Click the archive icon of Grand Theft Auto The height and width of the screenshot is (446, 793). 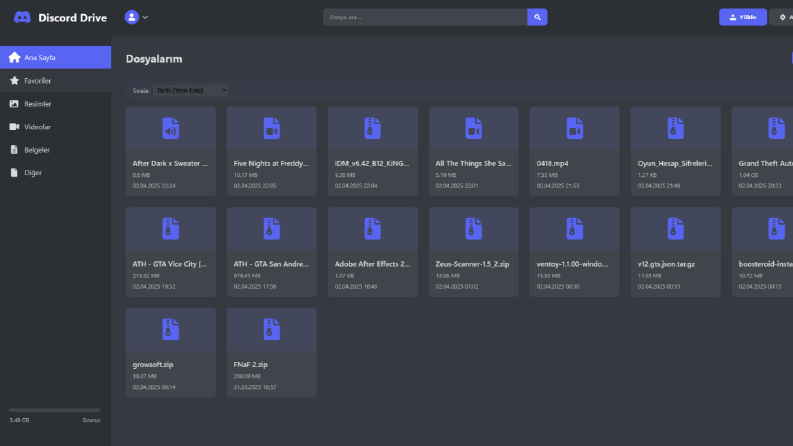pos(776,128)
